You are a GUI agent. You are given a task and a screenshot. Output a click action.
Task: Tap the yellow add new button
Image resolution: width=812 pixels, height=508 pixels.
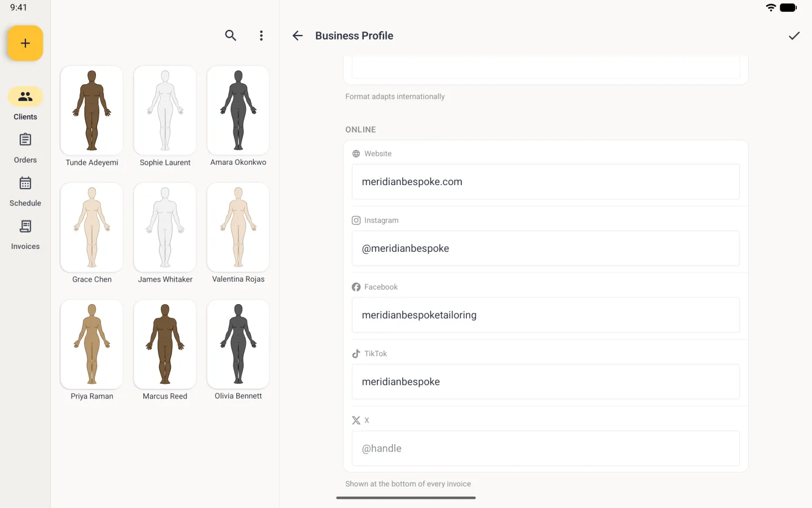(25, 43)
